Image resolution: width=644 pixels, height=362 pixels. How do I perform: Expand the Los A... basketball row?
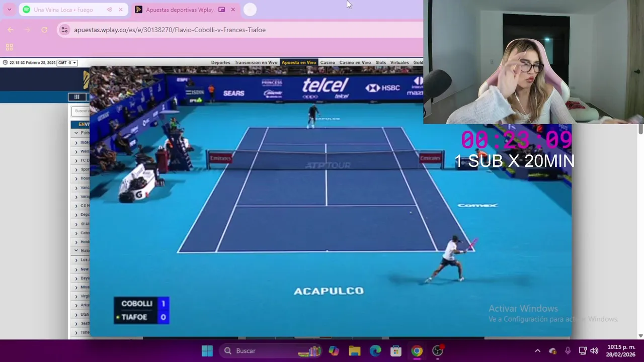tap(76, 260)
